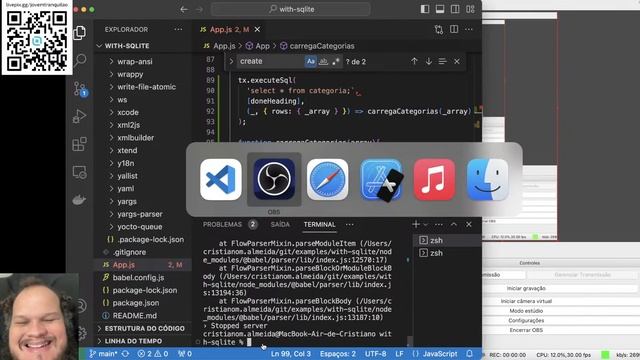640x360 pixels.
Task: Toggle Match Case in find widget
Action: pos(311,61)
